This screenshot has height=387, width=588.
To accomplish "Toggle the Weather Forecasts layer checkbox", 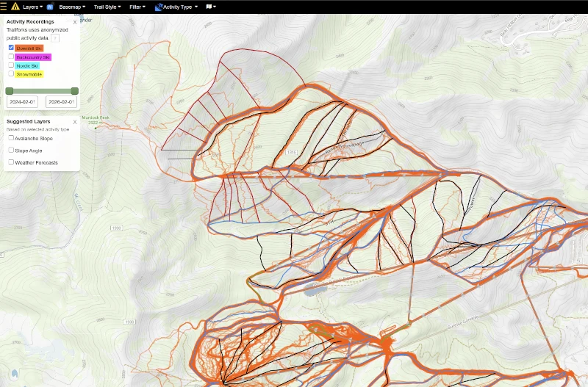I will (x=11, y=162).
